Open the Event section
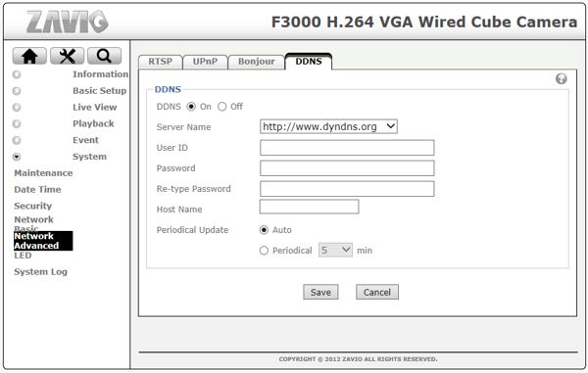The height and width of the screenshot is (373, 588). click(85, 140)
